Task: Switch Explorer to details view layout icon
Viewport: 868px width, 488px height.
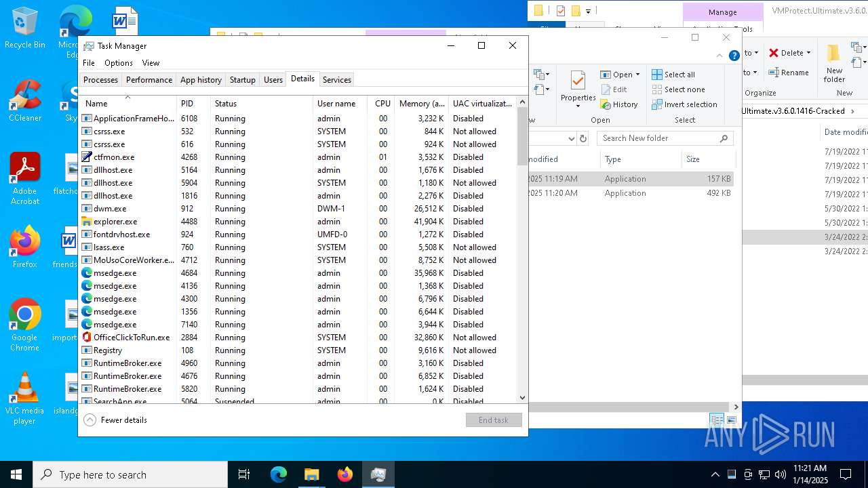Action: pyautogui.click(x=717, y=420)
